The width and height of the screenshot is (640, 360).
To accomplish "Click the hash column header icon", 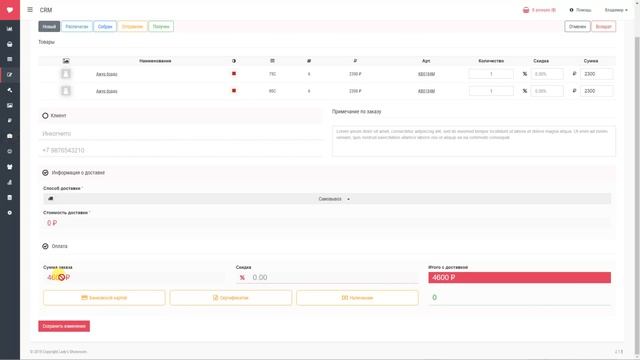I will click(309, 61).
